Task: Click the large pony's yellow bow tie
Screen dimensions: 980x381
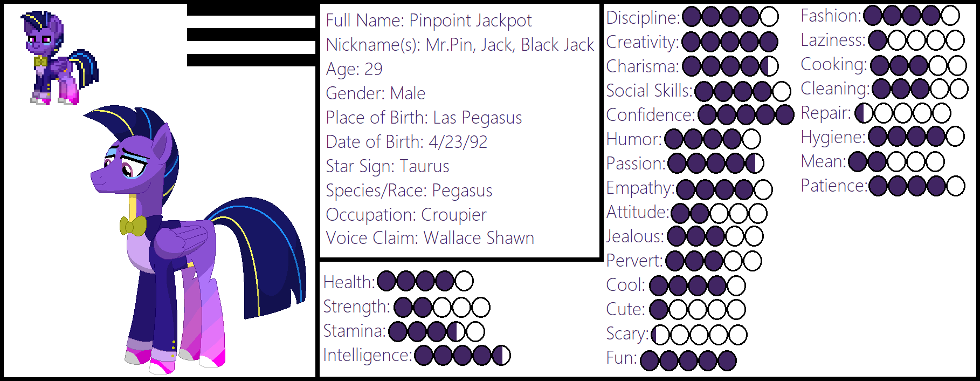Action: tap(133, 226)
